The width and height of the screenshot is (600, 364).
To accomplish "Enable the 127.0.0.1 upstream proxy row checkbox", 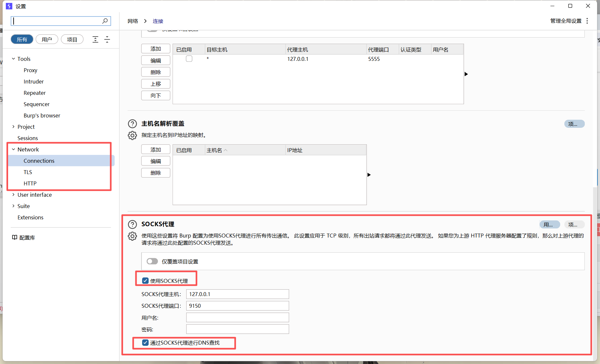I will pos(189,59).
